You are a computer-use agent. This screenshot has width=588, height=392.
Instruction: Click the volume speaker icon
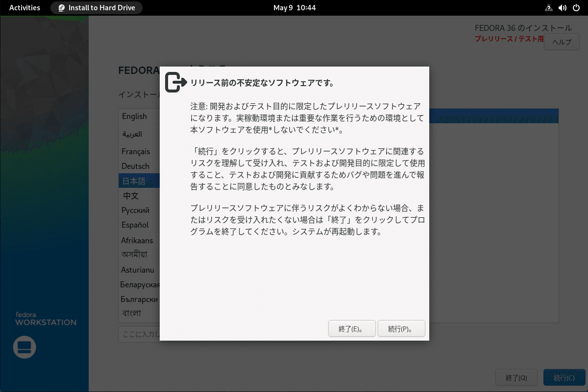pos(562,8)
